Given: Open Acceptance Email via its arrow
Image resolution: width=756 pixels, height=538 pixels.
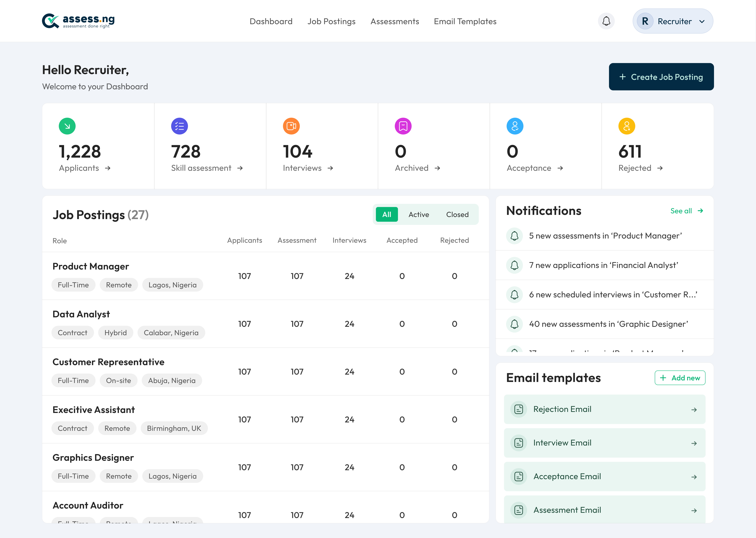Looking at the screenshot, I should tap(694, 477).
